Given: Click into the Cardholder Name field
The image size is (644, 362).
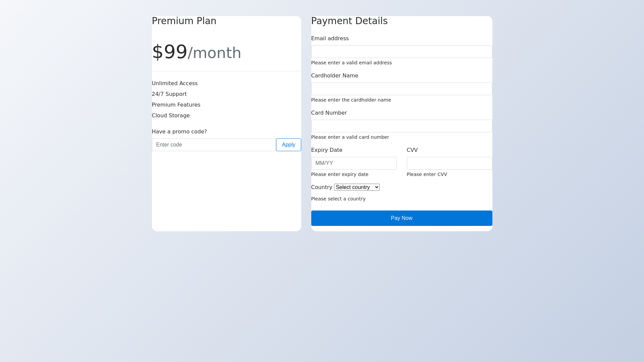Looking at the screenshot, I should (401, 89).
